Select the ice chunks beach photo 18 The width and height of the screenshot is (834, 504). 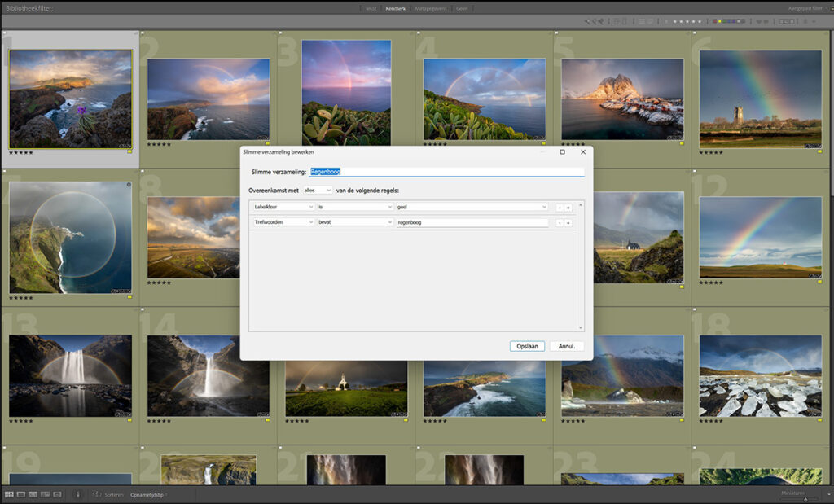tap(760, 376)
